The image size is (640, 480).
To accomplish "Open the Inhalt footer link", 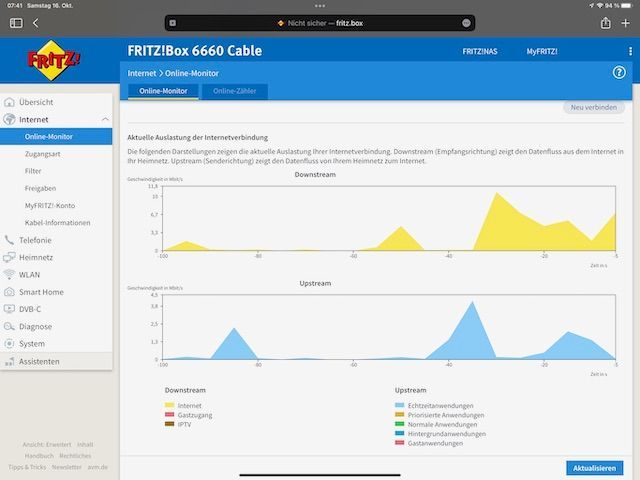I will click(85, 444).
